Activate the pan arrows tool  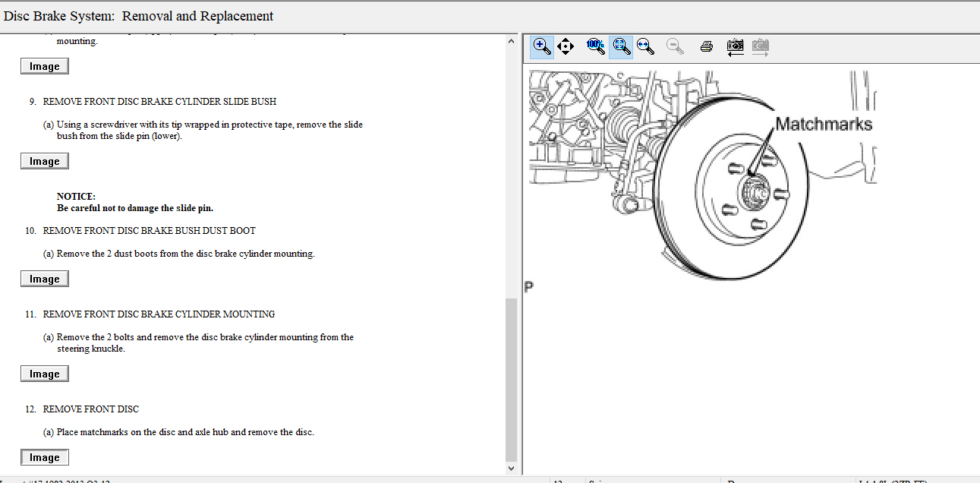(x=566, y=46)
